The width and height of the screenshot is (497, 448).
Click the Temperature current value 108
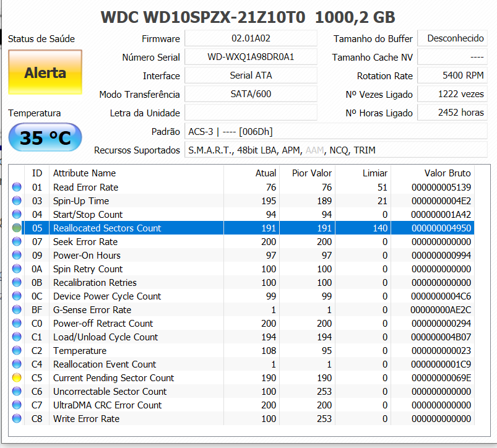click(x=269, y=351)
